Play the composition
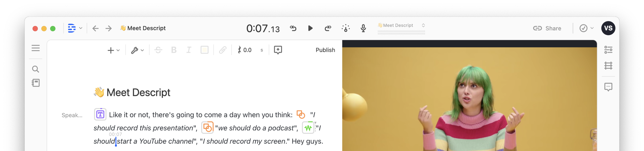The image size is (644, 151). (x=310, y=28)
